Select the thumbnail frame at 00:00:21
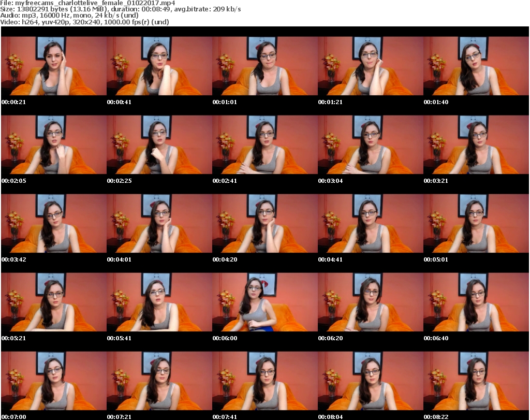 tap(54, 66)
